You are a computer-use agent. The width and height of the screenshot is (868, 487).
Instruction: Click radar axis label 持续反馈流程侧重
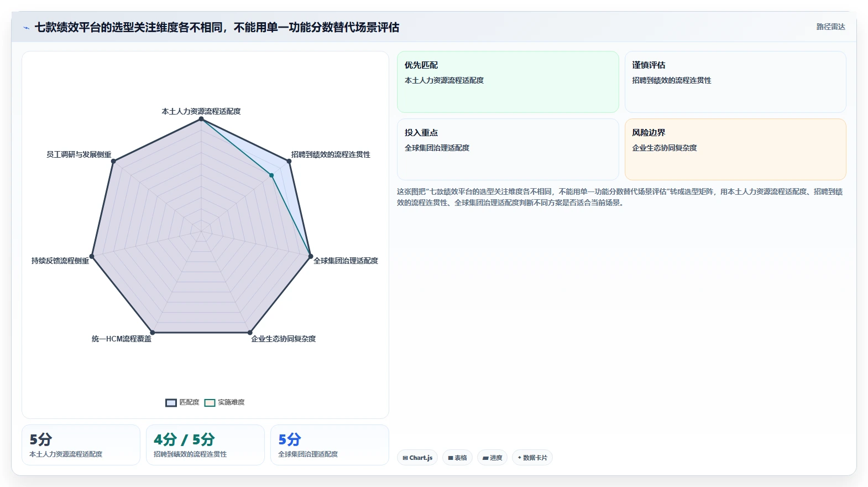(x=60, y=261)
